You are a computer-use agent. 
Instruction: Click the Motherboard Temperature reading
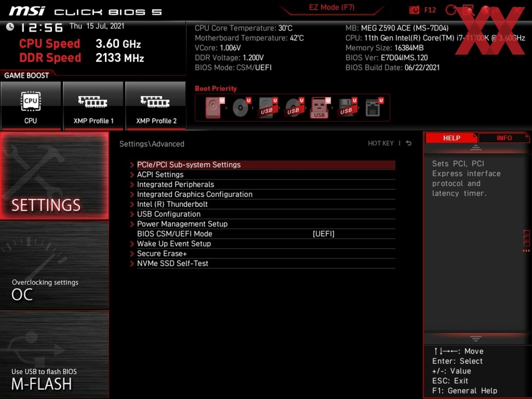click(249, 38)
